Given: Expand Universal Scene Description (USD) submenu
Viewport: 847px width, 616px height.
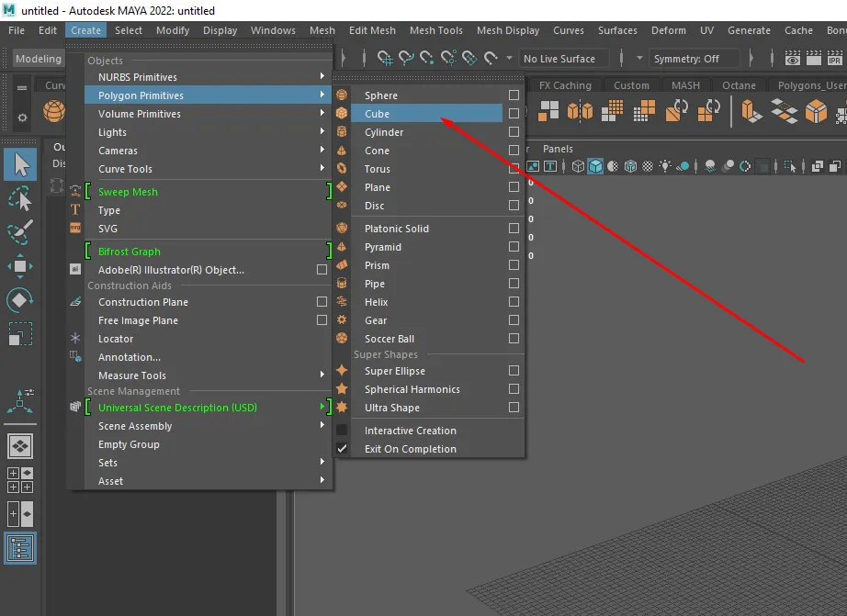Looking at the screenshot, I should click(208, 408).
